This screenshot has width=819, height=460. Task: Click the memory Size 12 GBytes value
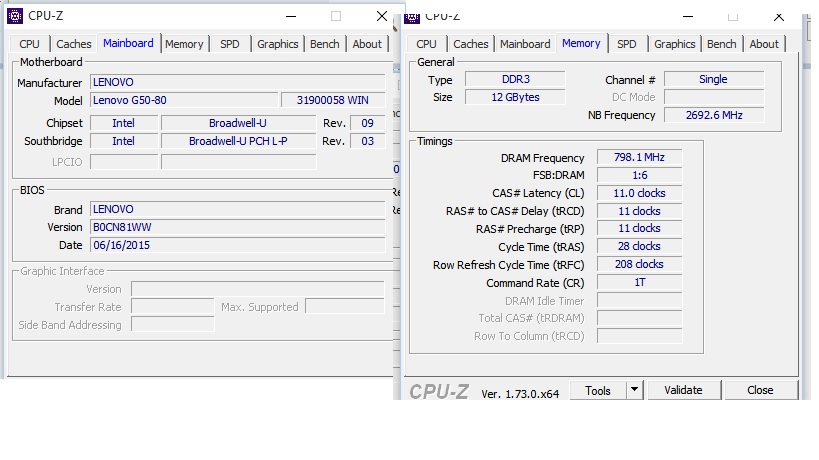point(515,97)
